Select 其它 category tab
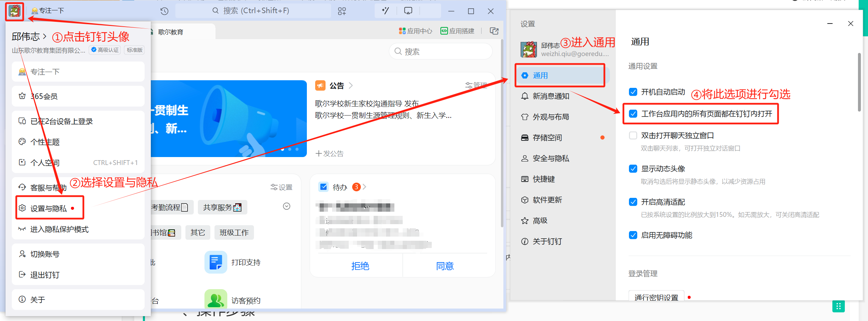This screenshot has width=868, height=321. pos(198,232)
